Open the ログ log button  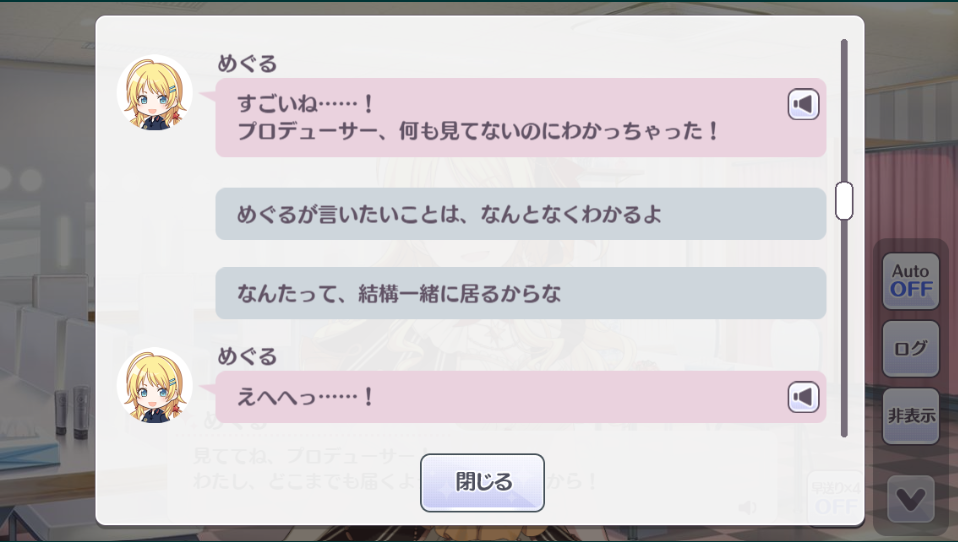(x=910, y=348)
